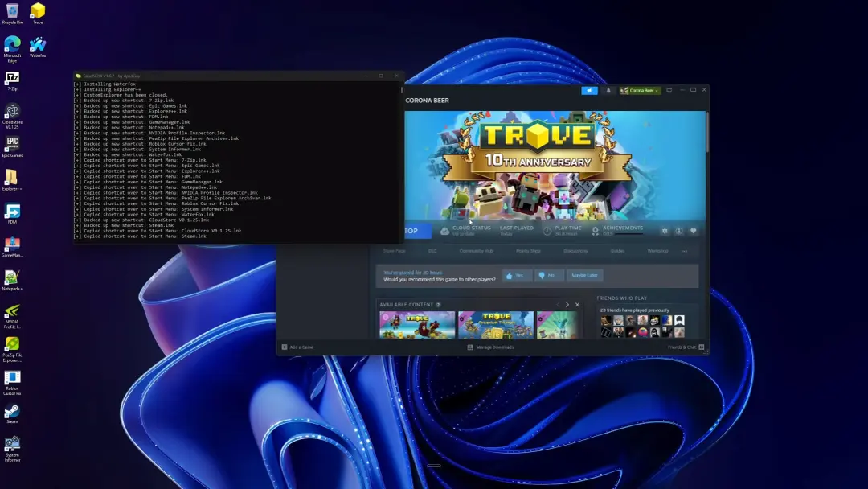
Task: Click the 'played for 30 hours' link
Action: click(412, 273)
